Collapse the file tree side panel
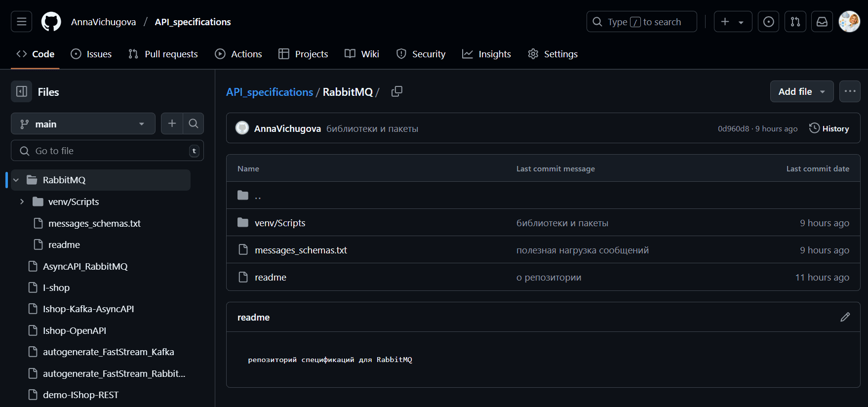Viewport: 868px width, 407px height. click(22, 91)
